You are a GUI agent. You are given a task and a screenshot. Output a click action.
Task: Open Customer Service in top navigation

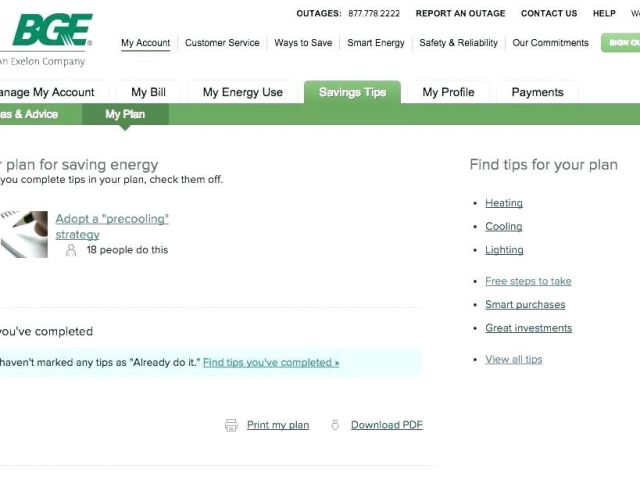222,43
